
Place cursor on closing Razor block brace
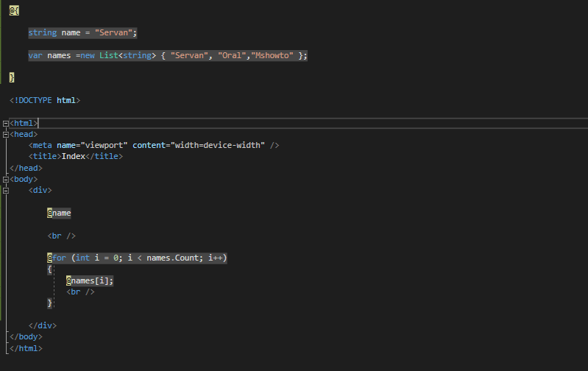12,77
